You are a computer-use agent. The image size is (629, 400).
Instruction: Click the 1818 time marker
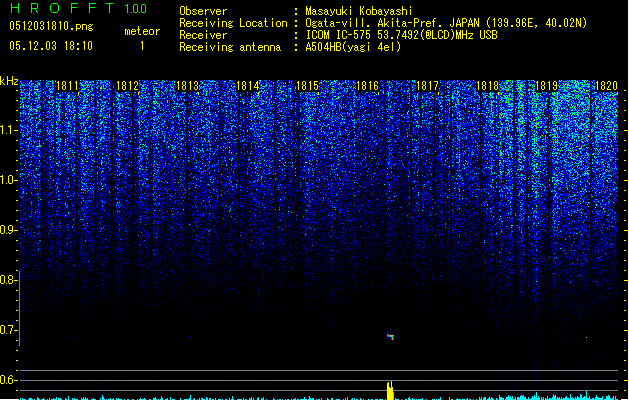487,86
